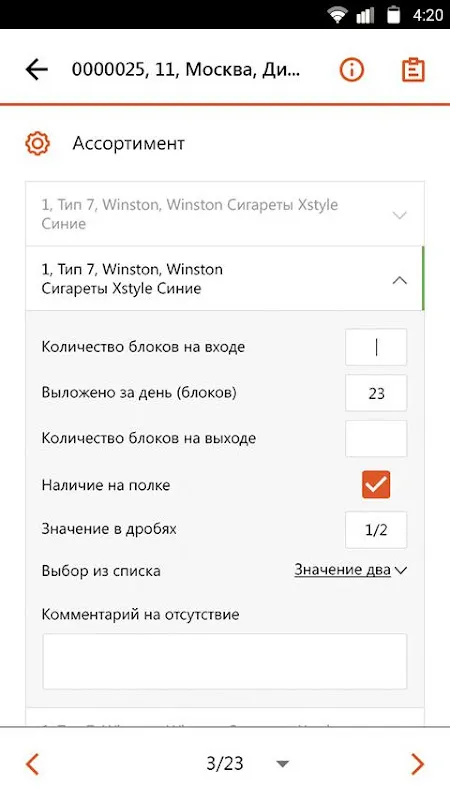
Task: Expand the greyed first Winston Xstyle item
Action: [224, 214]
